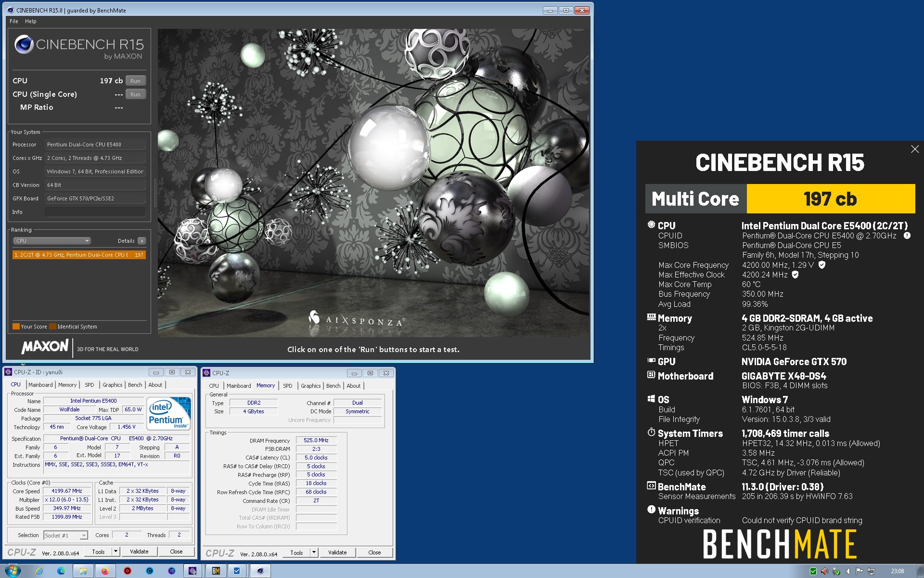The width and height of the screenshot is (924, 578).
Task: Open Cinebench Help menu
Action: [x=31, y=21]
